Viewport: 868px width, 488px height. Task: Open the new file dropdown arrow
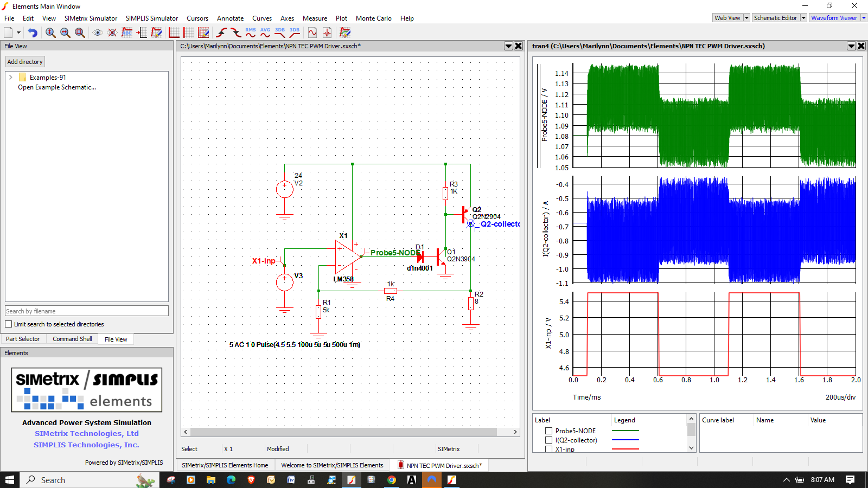tap(18, 33)
